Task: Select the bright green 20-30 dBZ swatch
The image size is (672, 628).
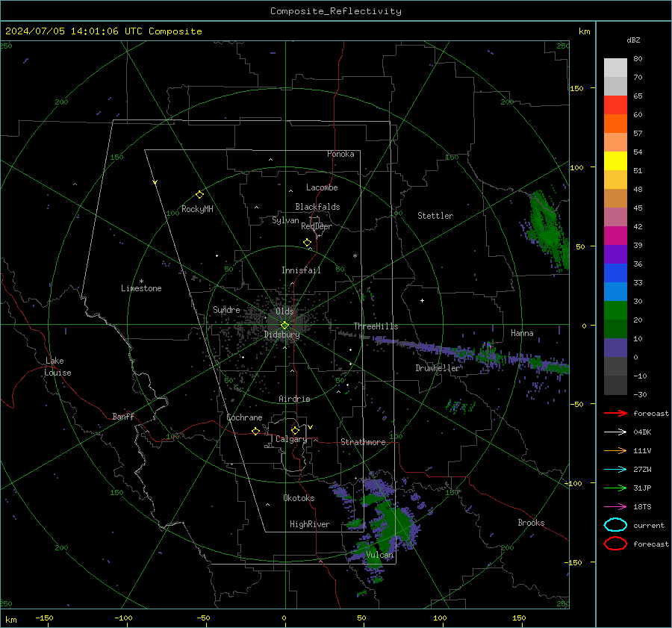Action: coord(615,311)
